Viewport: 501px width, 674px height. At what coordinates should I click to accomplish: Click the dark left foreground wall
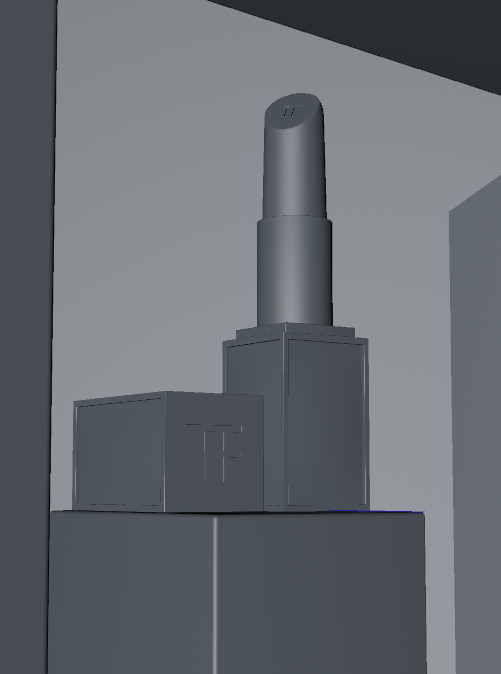point(27,335)
